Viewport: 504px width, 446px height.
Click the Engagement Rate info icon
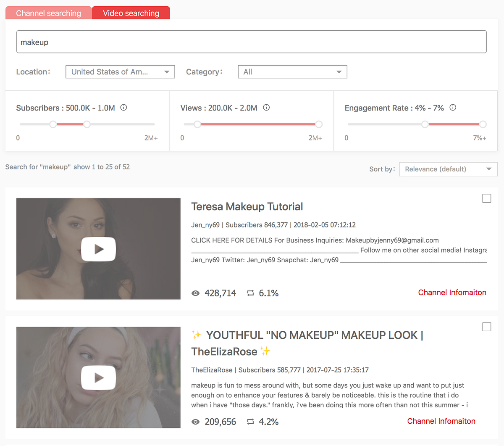point(453,108)
